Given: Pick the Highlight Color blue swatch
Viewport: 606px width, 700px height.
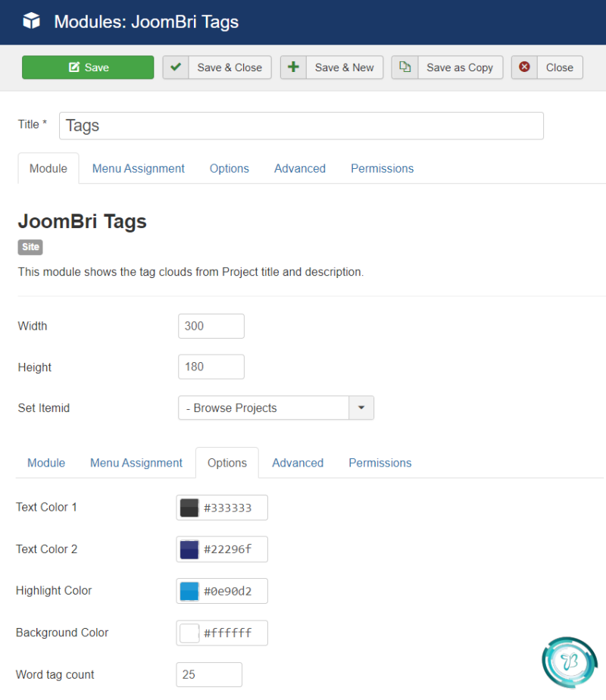Looking at the screenshot, I should click(189, 591).
